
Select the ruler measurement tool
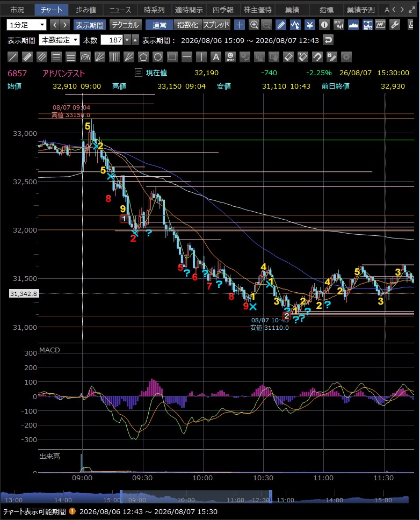27,57
